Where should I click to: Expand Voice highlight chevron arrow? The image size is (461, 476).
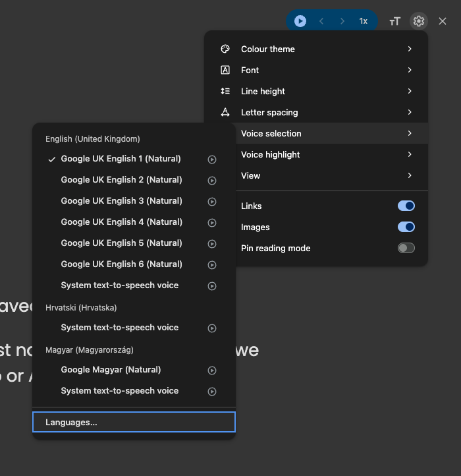[x=410, y=154]
